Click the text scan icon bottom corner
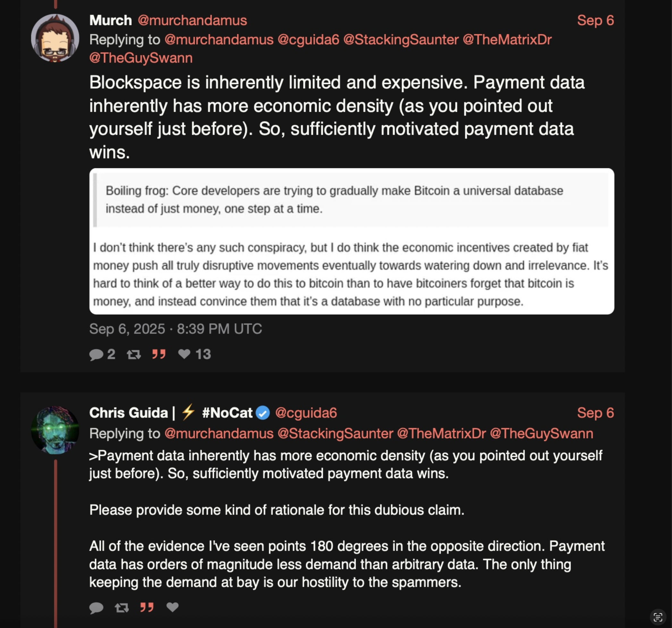The width and height of the screenshot is (672, 628). [x=658, y=617]
